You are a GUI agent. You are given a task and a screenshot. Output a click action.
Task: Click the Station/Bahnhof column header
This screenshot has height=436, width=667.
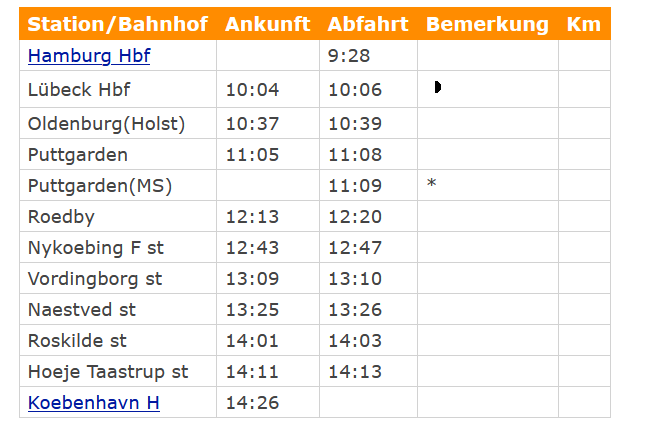[x=117, y=24]
